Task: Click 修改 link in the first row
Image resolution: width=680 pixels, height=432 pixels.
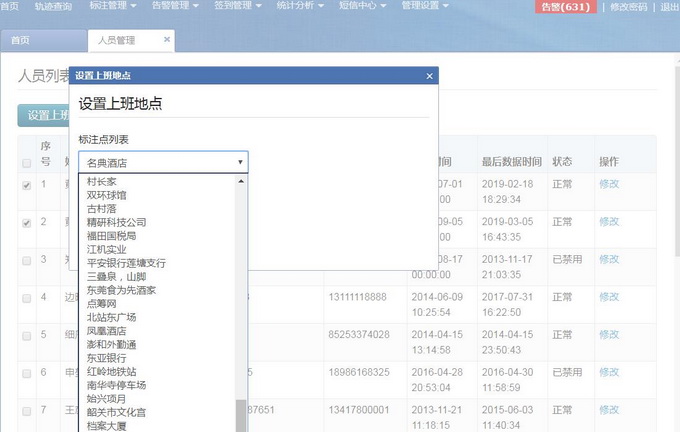Action: click(x=609, y=184)
